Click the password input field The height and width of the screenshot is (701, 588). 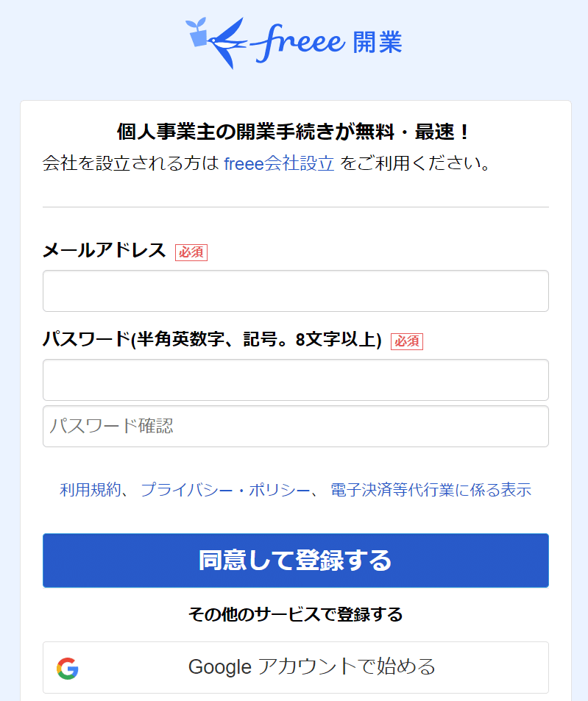[x=295, y=380]
